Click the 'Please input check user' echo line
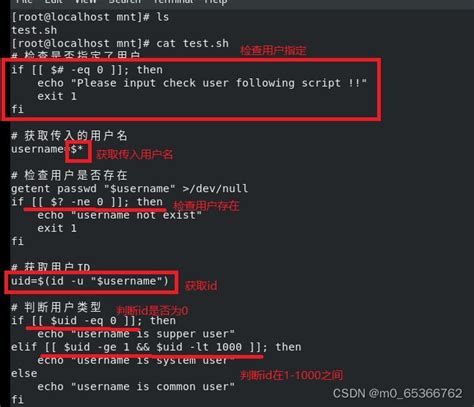Viewport: 474px width, 407px height. 202,83
